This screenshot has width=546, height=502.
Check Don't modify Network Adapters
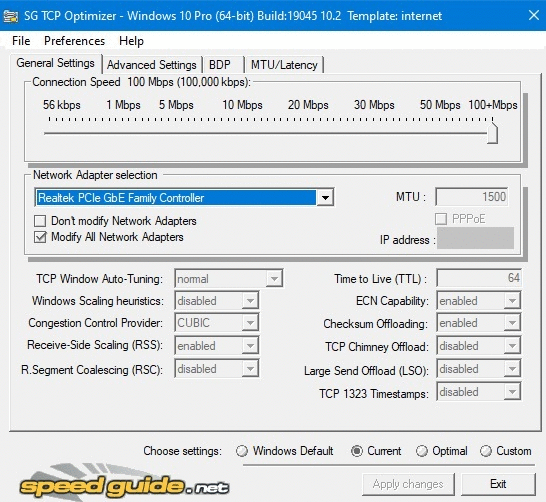coord(40,221)
